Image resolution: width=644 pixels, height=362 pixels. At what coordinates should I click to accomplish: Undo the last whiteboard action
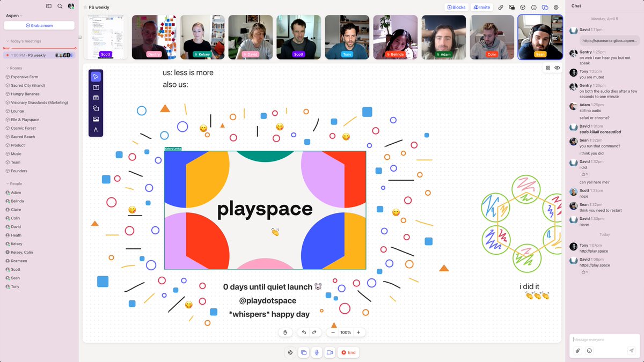coord(304,333)
